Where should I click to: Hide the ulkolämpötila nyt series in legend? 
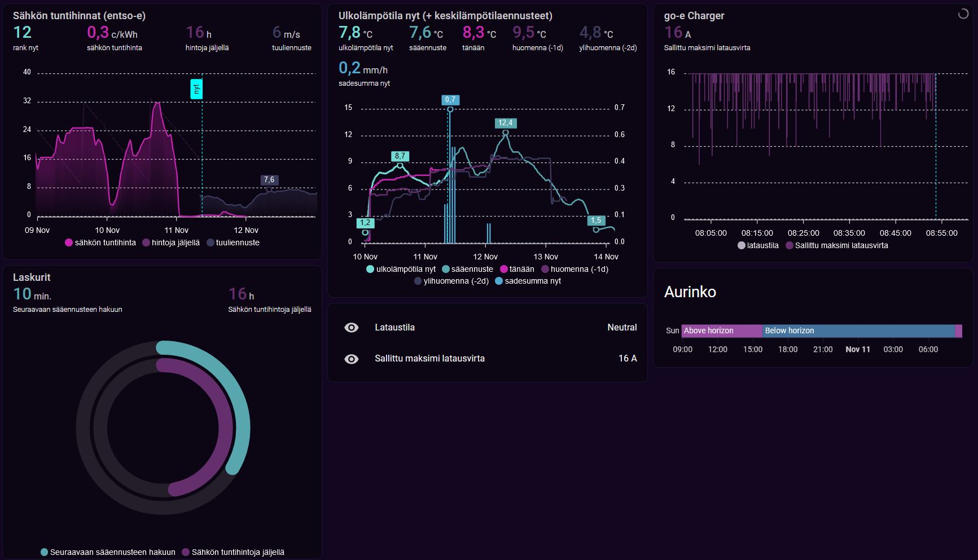(x=401, y=269)
